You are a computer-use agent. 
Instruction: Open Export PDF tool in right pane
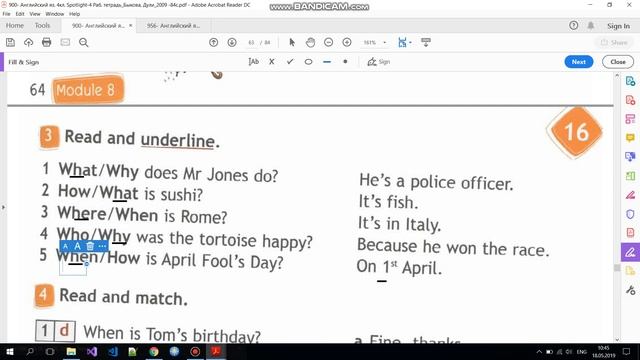tap(630, 81)
